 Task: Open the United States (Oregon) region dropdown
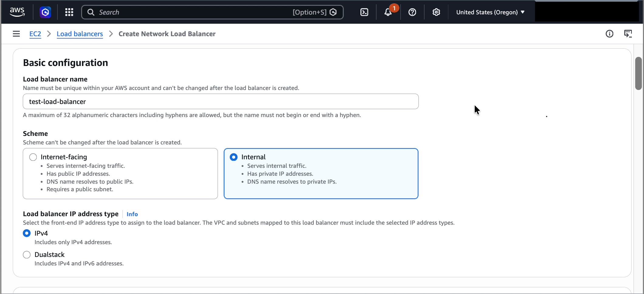coord(490,12)
